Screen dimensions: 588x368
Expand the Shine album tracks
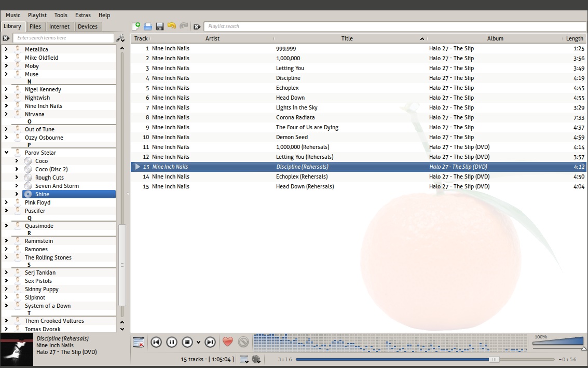pyautogui.click(x=17, y=194)
